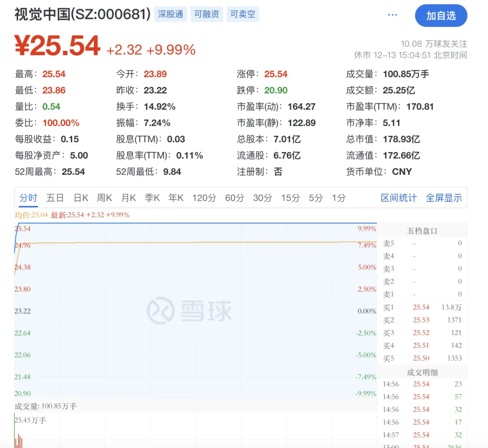Click the 深股通 tag
This screenshot has width=488, height=448.
point(170,14)
